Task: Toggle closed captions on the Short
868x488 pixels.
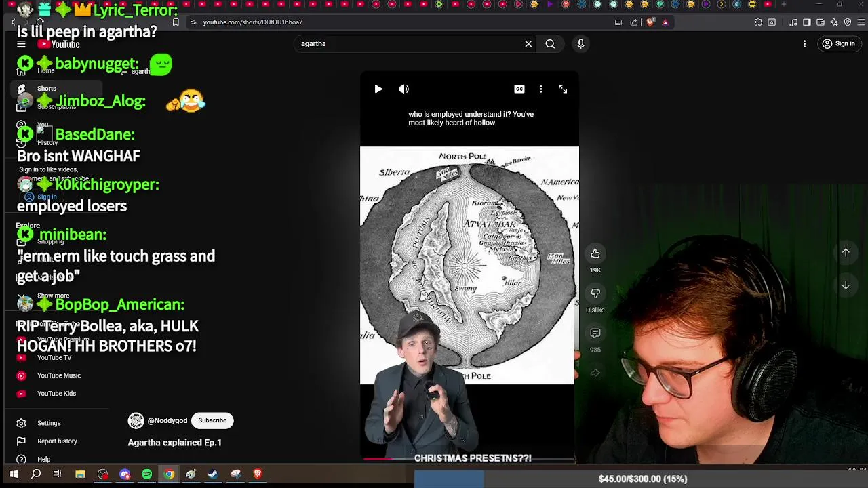Action: click(519, 89)
